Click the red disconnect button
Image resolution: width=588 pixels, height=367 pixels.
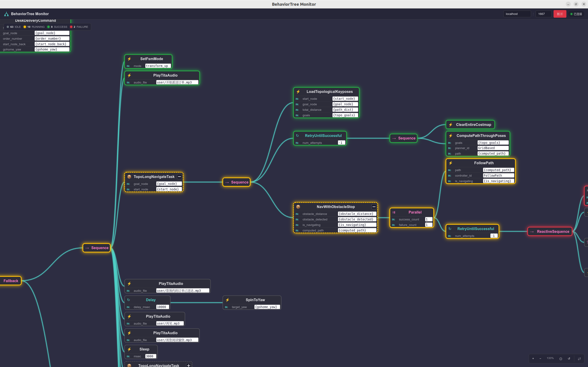pos(560,14)
